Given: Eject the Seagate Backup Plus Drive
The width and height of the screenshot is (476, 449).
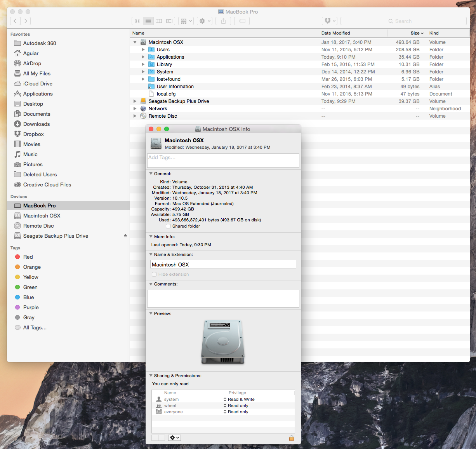Looking at the screenshot, I should [125, 236].
